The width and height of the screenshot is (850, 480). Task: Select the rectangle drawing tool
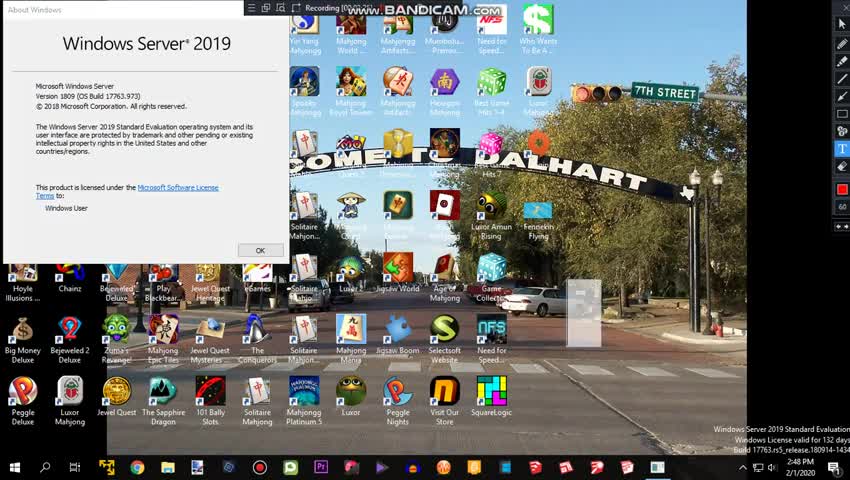pos(842,114)
